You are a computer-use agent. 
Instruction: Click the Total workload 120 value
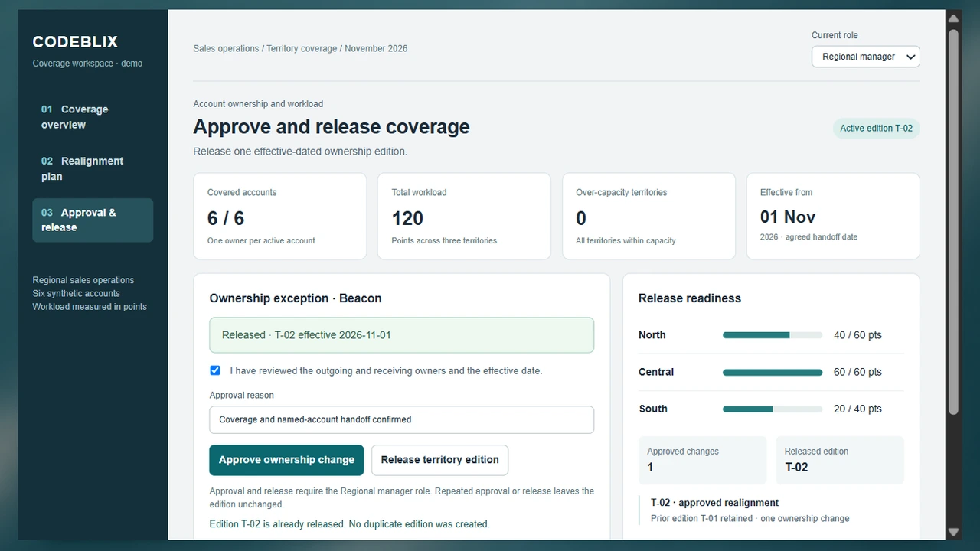(407, 218)
